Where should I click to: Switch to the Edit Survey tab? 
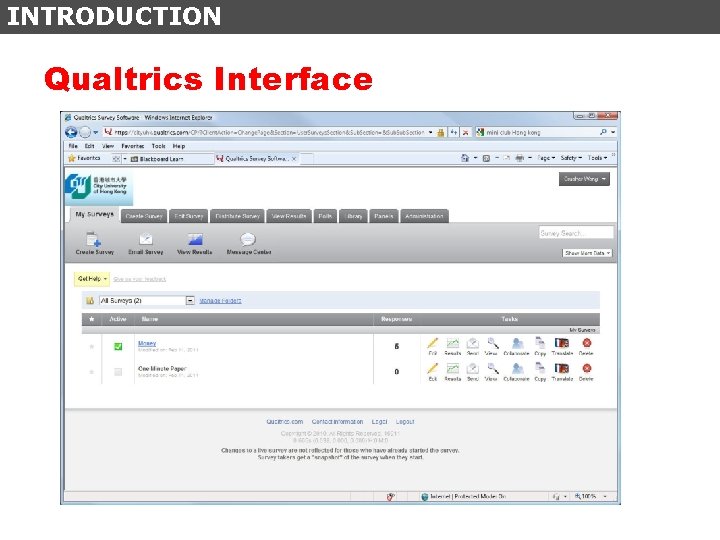[x=188, y=216]
